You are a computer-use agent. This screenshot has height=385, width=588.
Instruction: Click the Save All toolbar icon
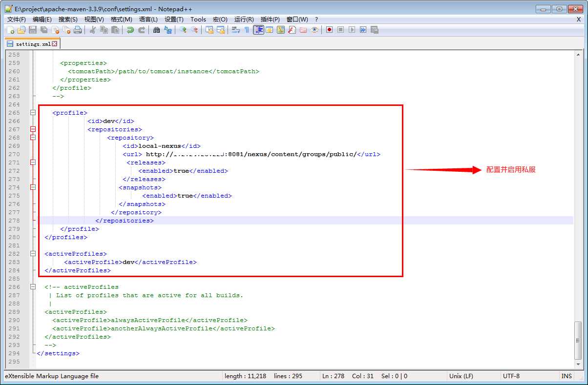click(x=44, y=30)
